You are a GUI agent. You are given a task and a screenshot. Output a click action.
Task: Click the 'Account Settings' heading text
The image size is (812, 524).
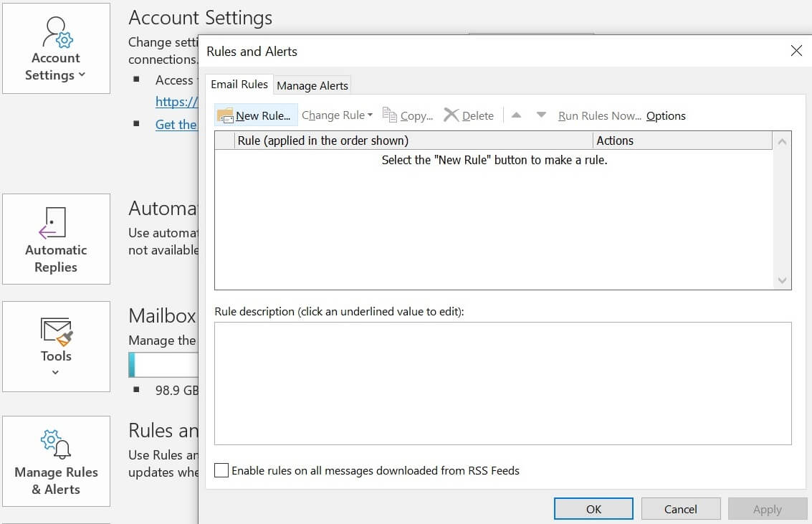point(201,18)
